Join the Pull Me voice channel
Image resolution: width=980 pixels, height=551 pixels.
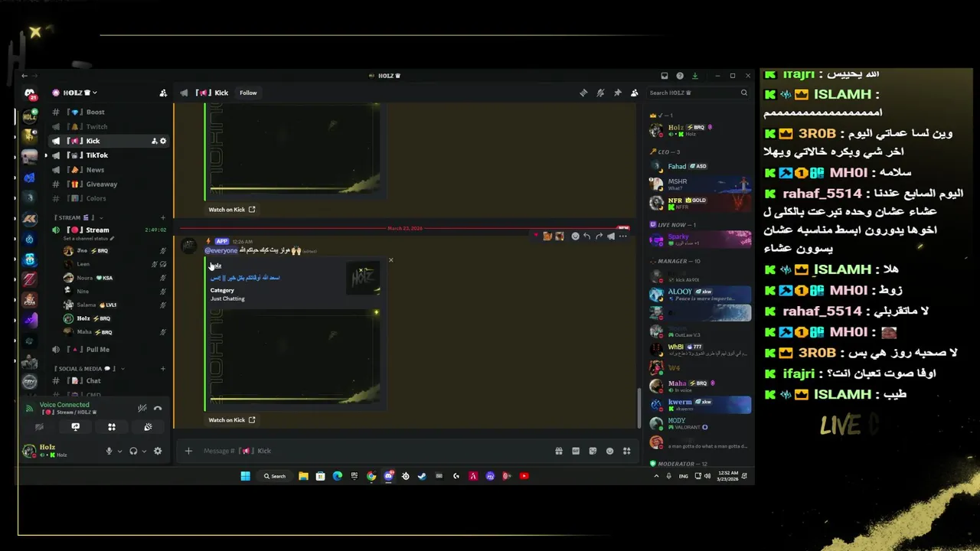109,349
